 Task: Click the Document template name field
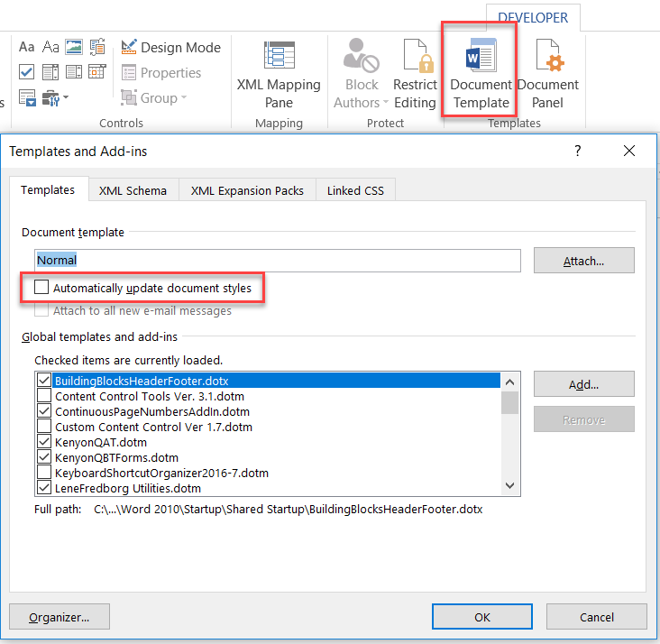click(x=278, y=261)
